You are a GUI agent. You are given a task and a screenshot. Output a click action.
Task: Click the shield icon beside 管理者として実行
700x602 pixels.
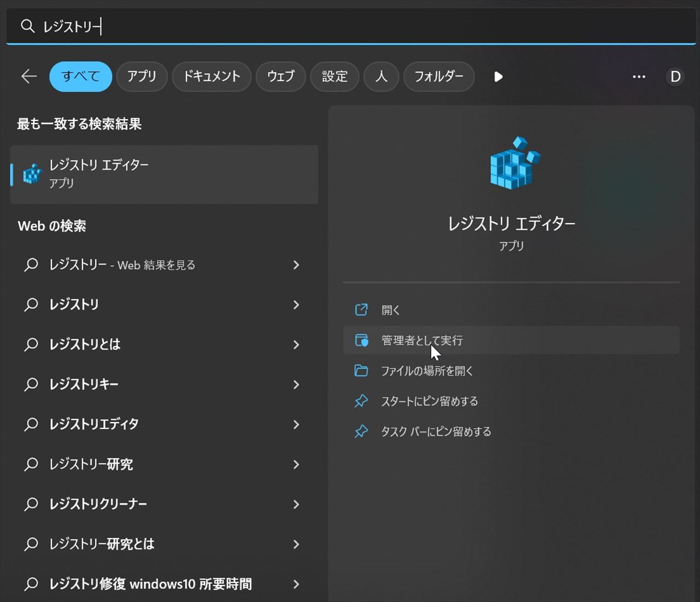pyautogui.click(x=361, y=340)
